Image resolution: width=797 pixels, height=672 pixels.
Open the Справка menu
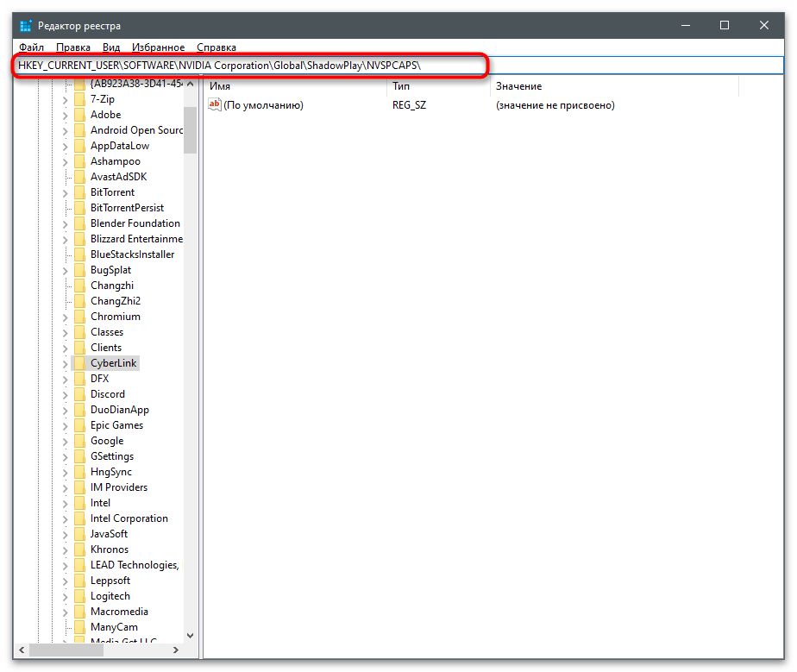(217, 47)
